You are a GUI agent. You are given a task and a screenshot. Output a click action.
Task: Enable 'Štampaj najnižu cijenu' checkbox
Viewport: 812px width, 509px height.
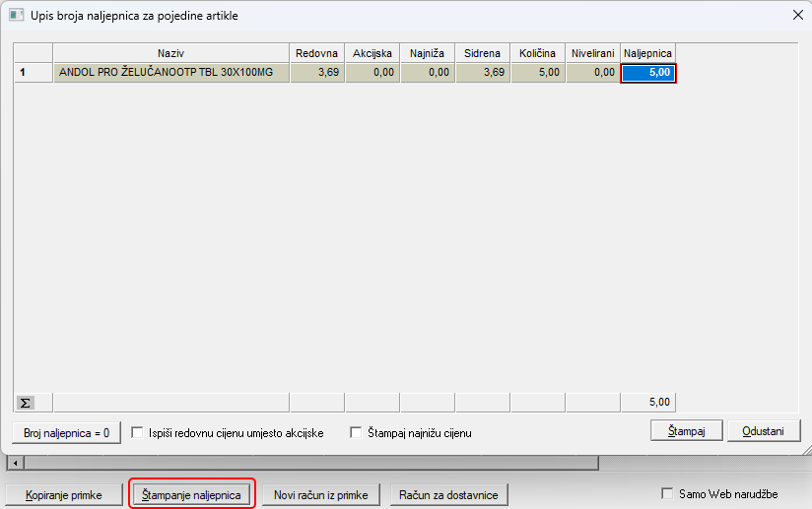click(356, 432)
